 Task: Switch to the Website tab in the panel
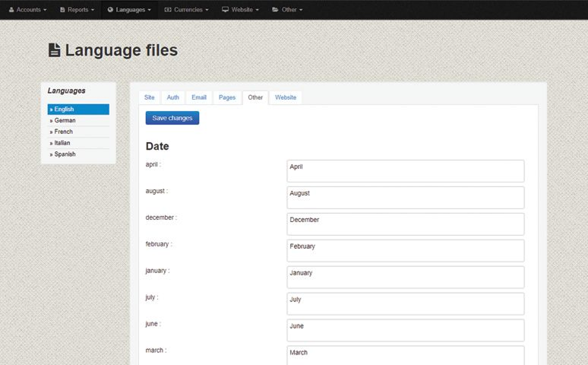tap(286, 97)
